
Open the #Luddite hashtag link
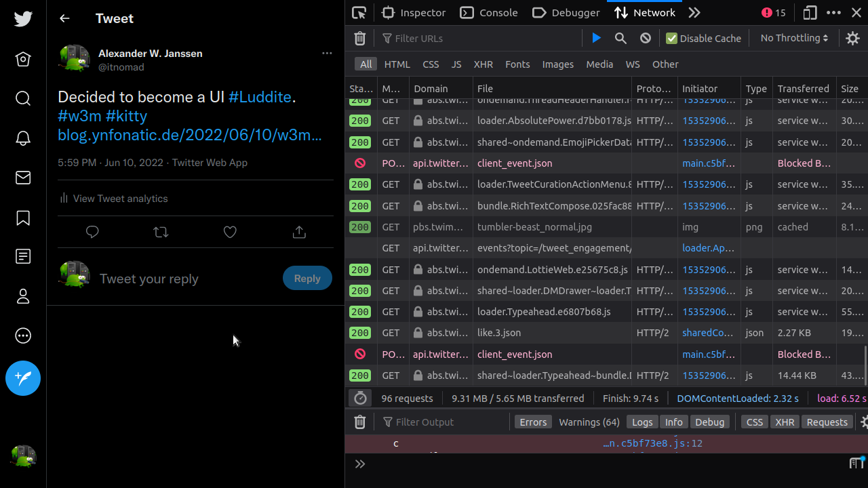(260, 97)
